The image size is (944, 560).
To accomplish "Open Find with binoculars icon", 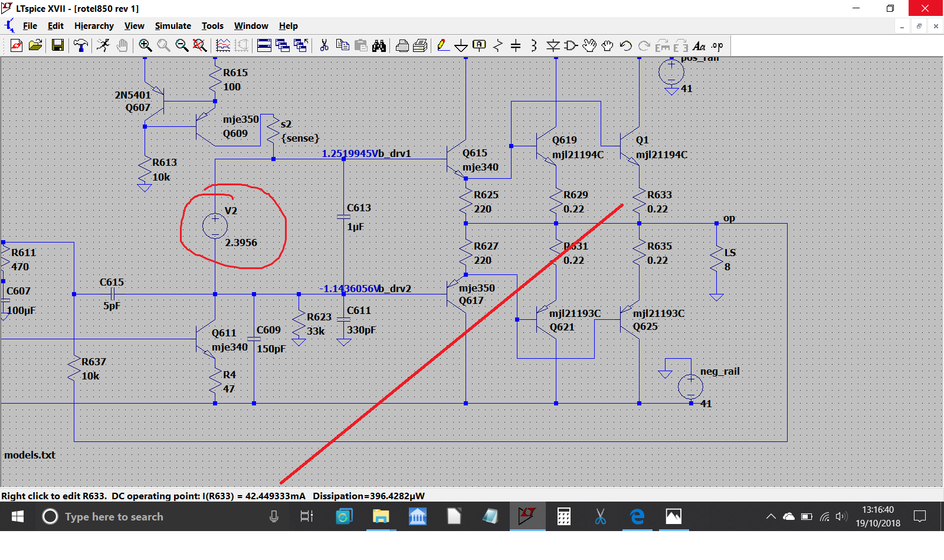I will [x=379, y=45].
